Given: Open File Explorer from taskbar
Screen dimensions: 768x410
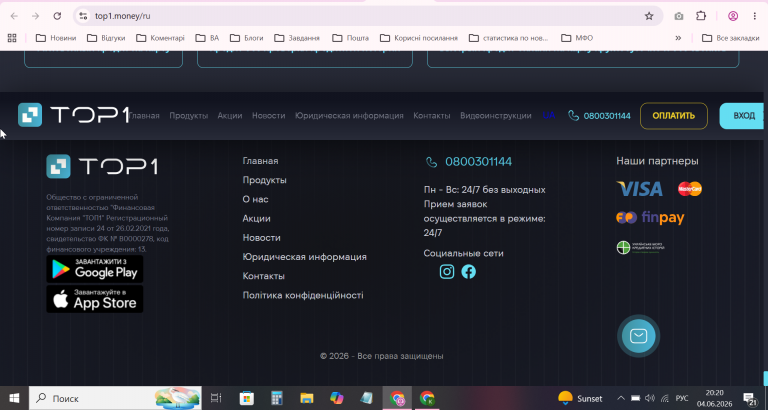Looking at the screenshot, I should point(307,398).
